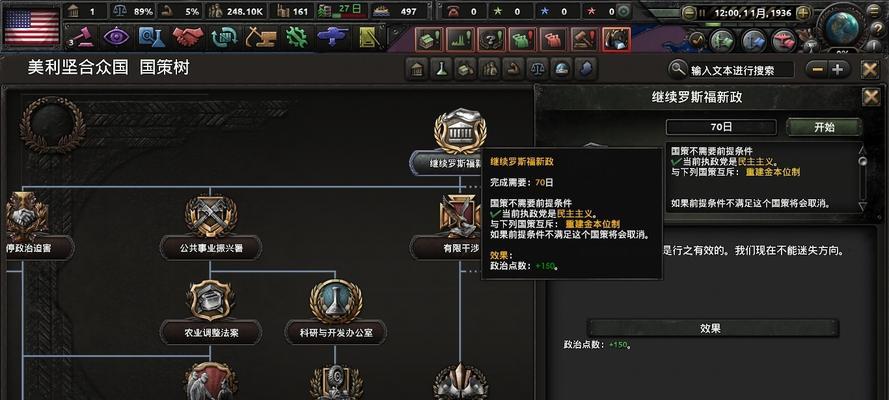Image resolution: width=889 pixels, height=400 pixels.
Task: Open the intelligence eye icon
Action: (116, 37)
